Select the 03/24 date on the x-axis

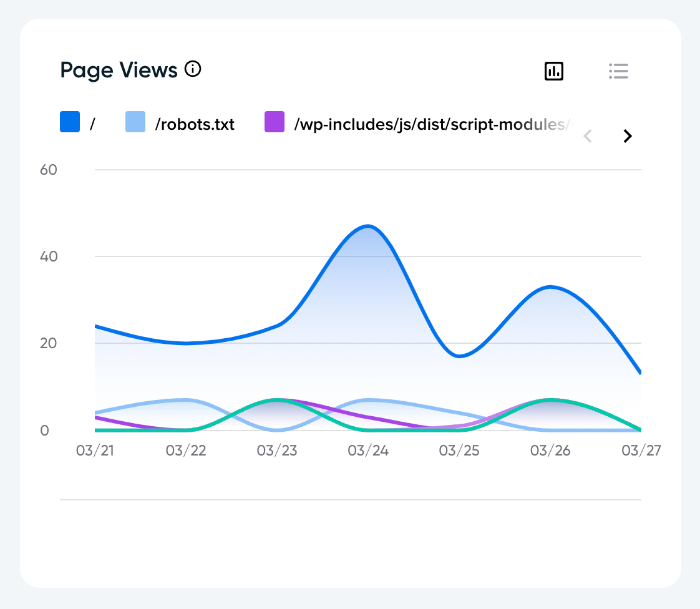click(368, 451)
